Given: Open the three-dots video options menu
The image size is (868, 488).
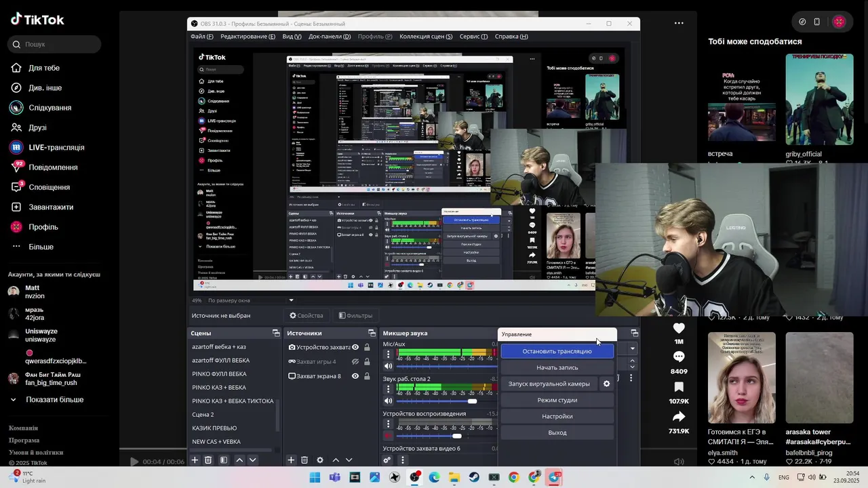Looking at the screenshot, I should pyautogui.click(x=679, y=23).
